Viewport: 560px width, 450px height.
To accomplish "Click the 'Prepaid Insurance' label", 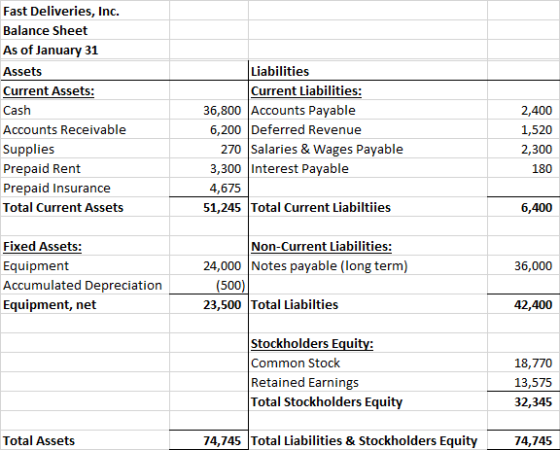I will click(57, 188).
